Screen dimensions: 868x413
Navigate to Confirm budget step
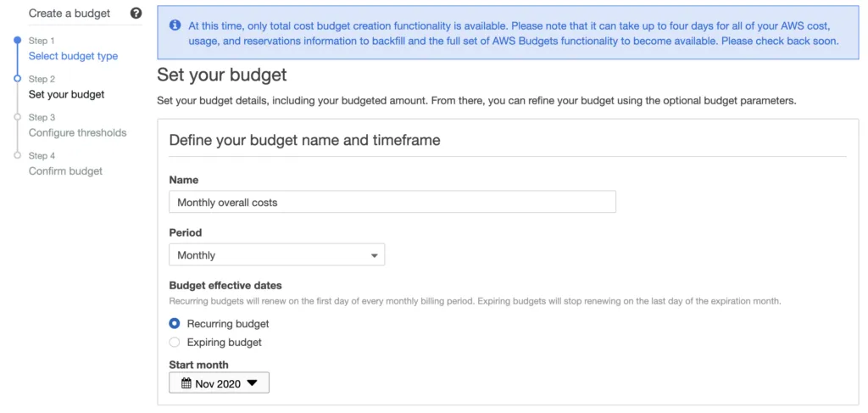(x=65, y=170)
